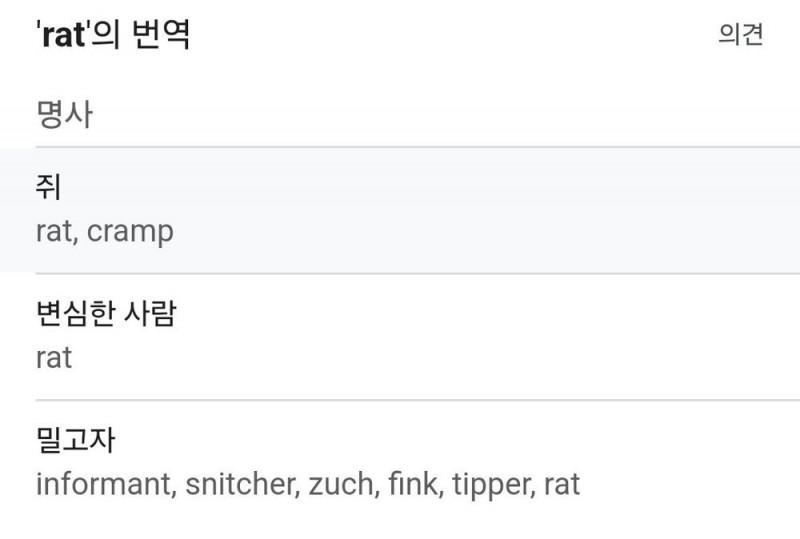Click empty space in highlighted 쥐 row
This screenshot has height=539, width=800.
point(500,210)
